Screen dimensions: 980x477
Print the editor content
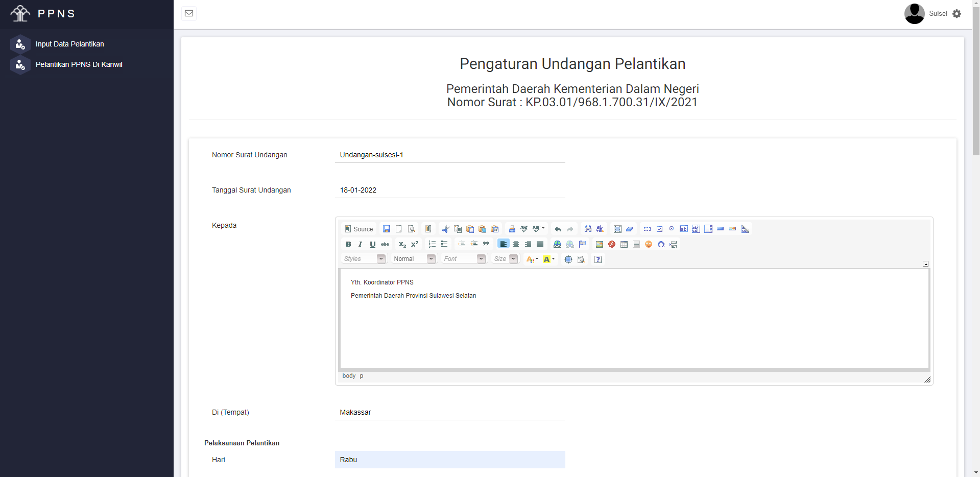point(512,229)
